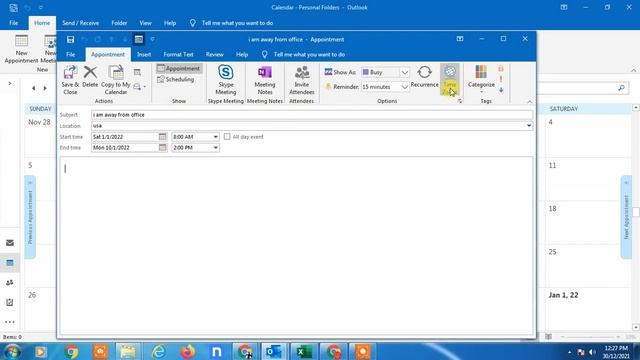The image size is (640, 360).
Task: Click Save & Close in the ribbon
Action: pyautogui.click(x=70, y=80)
